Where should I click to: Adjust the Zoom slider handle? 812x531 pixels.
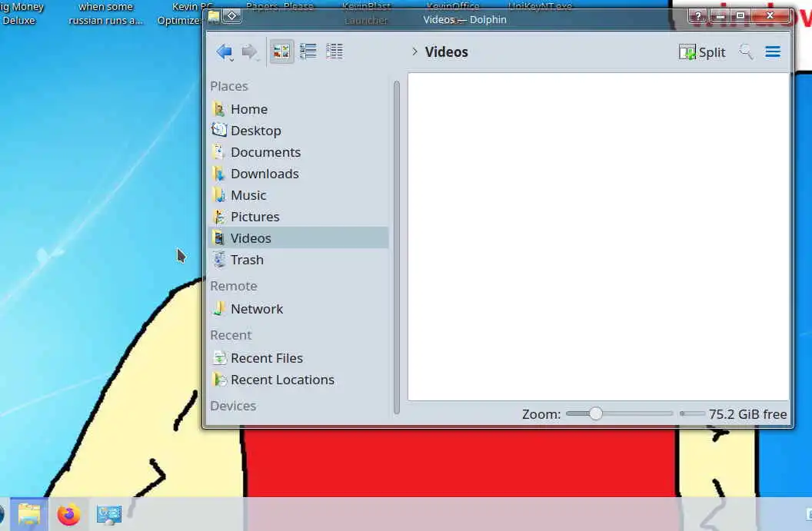coord(595,413)
